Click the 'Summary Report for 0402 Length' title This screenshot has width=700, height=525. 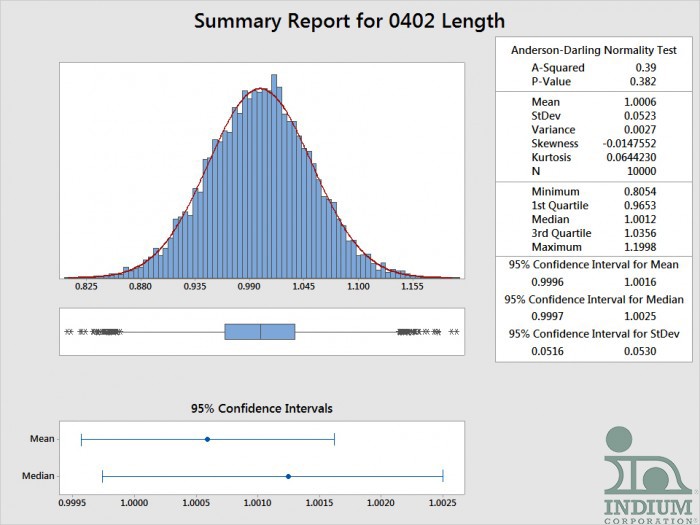pos(350,21)
